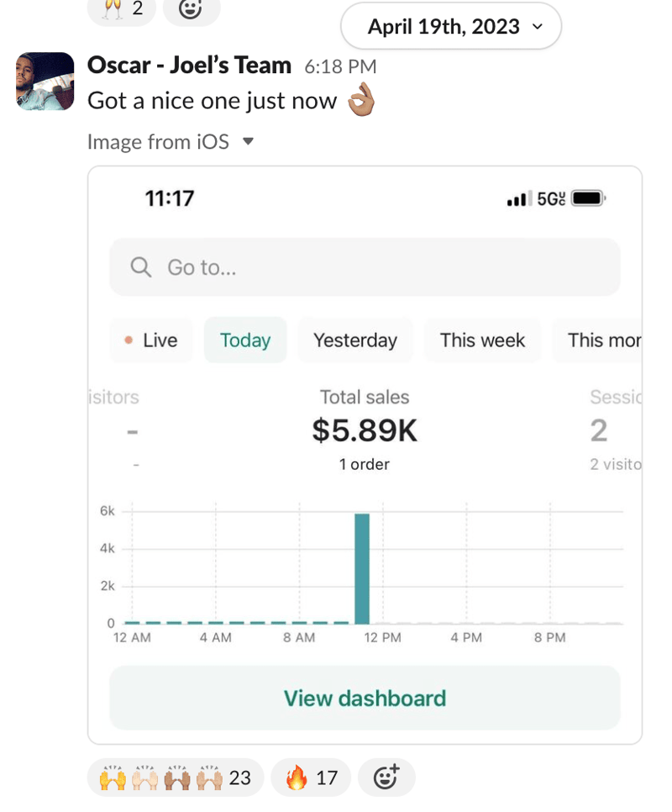The image size is (672, 812).
Task: Switch to the This week filter
Action: (482, 340)
